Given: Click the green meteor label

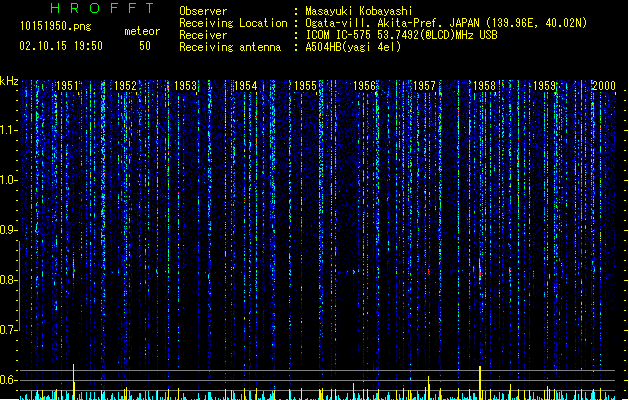Looking at the screenshot, I should click(x=142, y=31).
